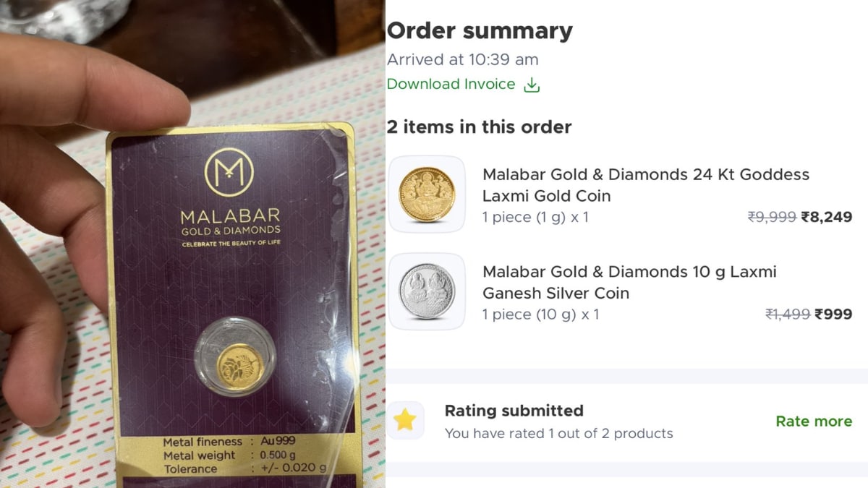Select the Laxmi Ganesh Silver Coin thumbnail
The image size is (868, 488).
coord(426,291)
